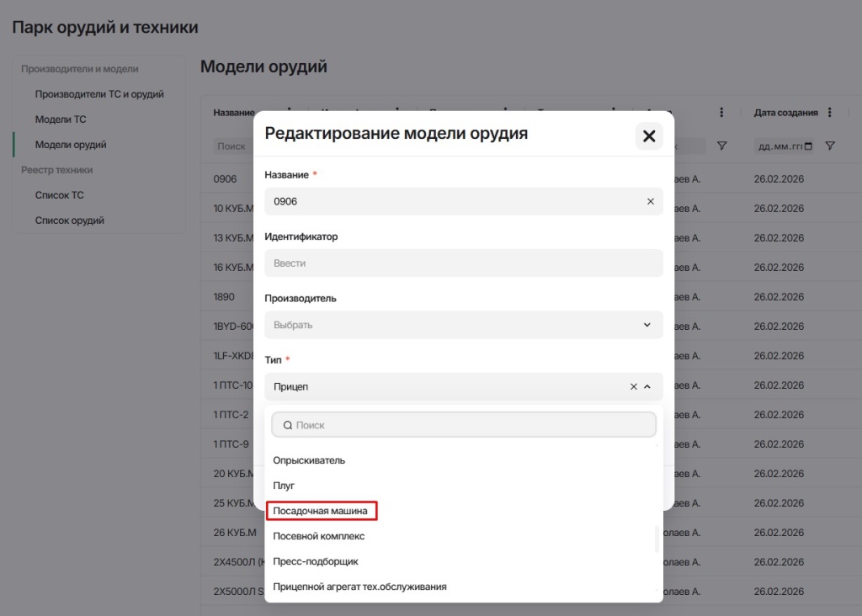Select Плуг from type list
This screenshot has height=616, width=862.
point(284,486)
